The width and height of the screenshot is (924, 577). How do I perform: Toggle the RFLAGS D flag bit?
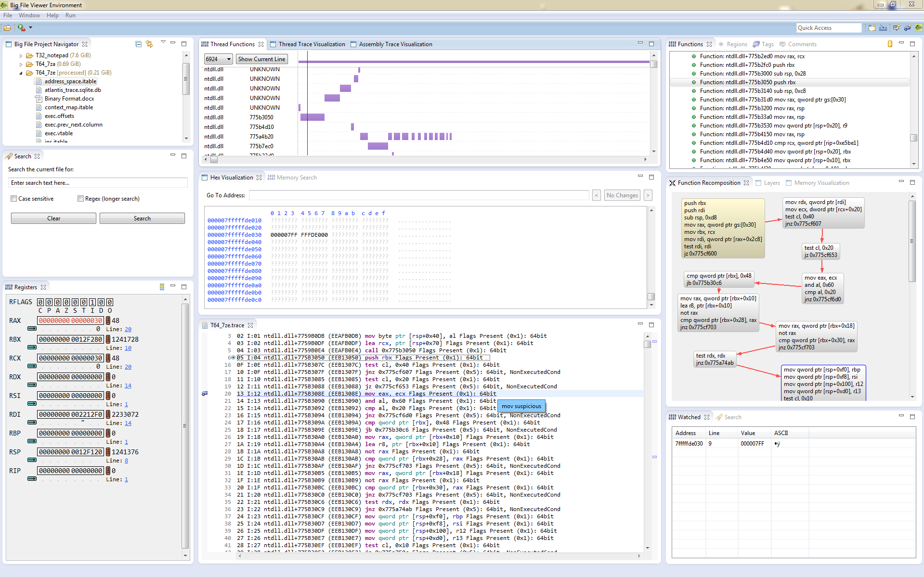point(101,302)
